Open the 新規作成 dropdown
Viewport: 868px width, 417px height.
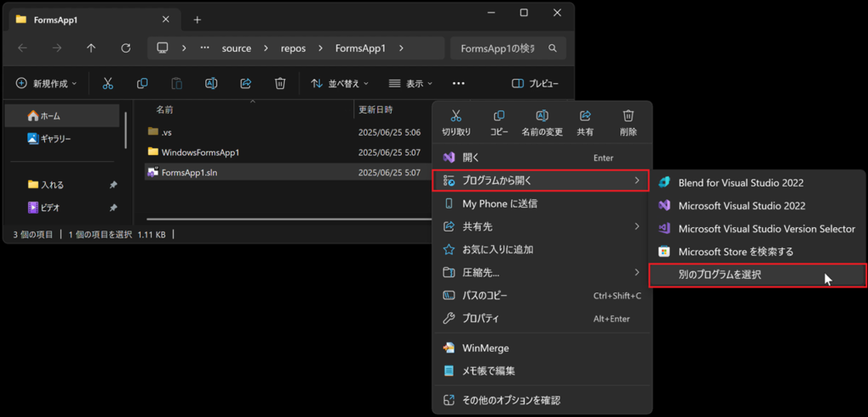tap(47, 84)
